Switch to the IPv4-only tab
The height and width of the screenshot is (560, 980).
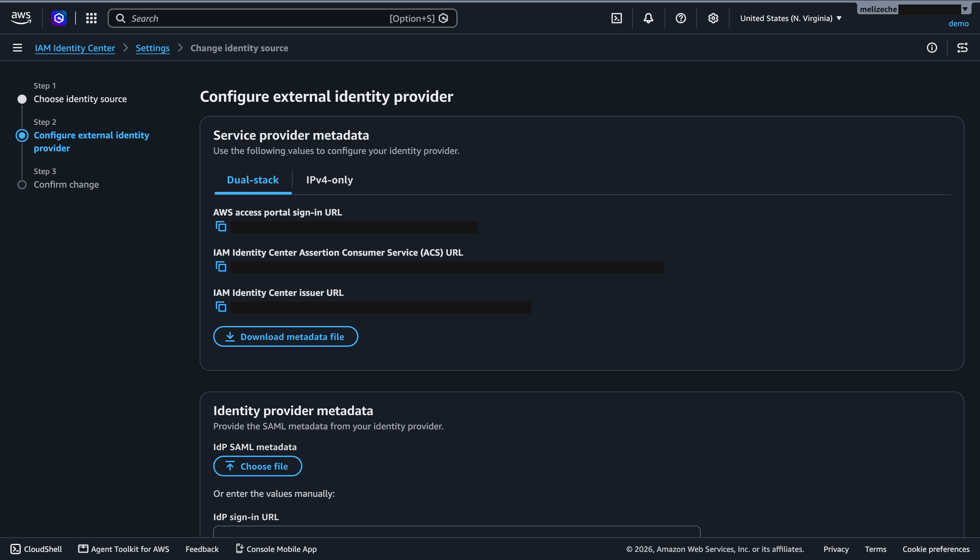click(329, 180)
